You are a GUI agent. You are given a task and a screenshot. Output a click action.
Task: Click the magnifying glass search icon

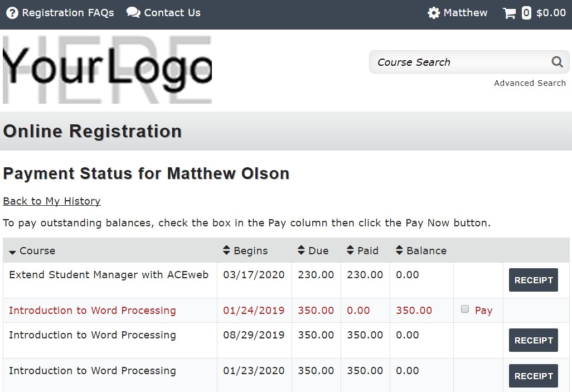[x=557, y=62]
